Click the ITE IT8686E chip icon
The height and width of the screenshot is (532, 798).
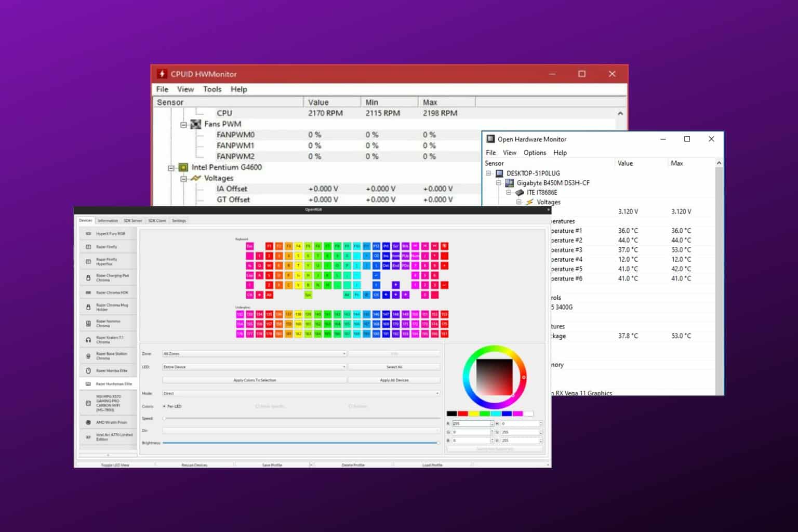(520, 192)
